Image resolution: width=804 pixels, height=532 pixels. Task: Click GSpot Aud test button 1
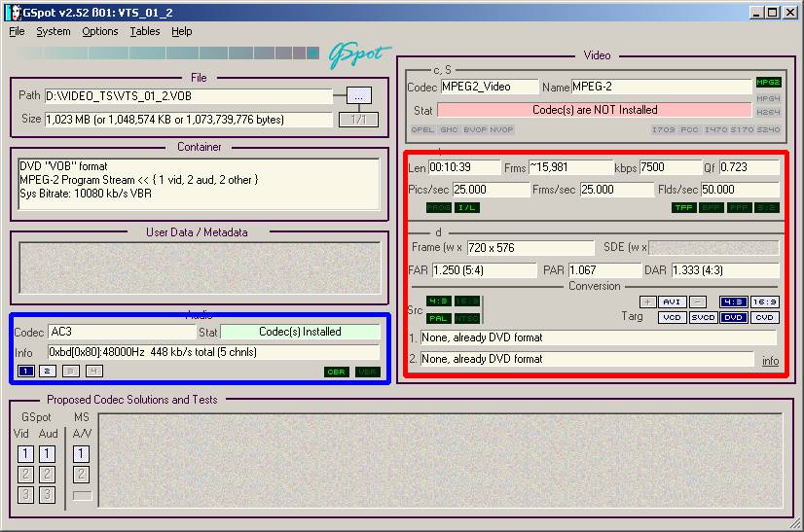[47, 453]
